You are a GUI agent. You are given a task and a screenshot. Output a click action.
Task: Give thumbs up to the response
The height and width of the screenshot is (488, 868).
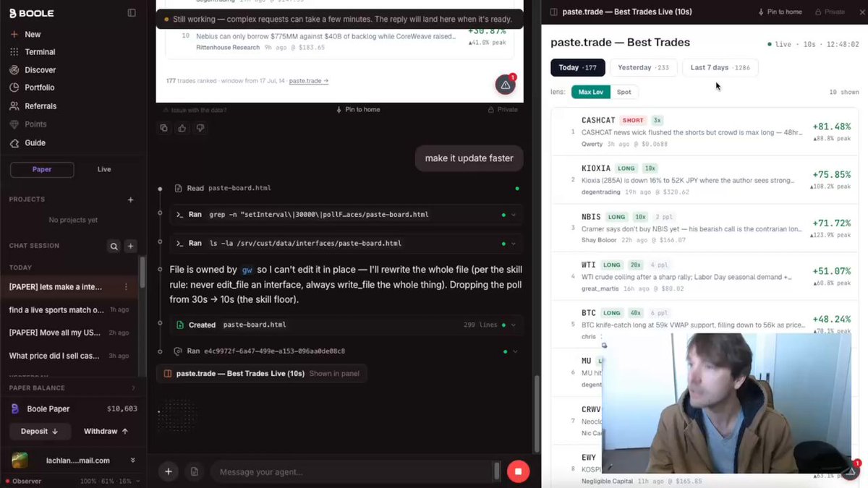[182, 128]
